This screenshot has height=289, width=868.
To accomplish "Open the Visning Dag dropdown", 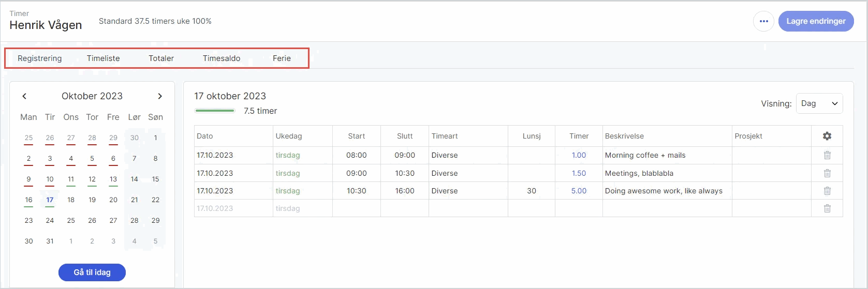I will coord(819,103).
